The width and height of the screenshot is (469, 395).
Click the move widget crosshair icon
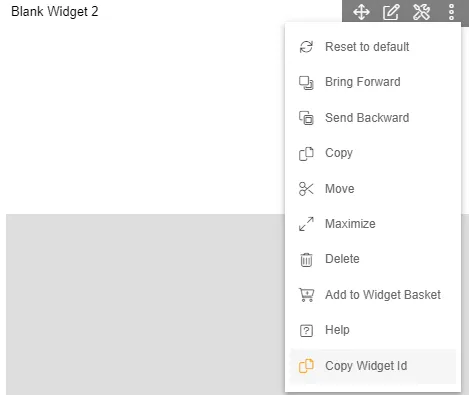361,13
